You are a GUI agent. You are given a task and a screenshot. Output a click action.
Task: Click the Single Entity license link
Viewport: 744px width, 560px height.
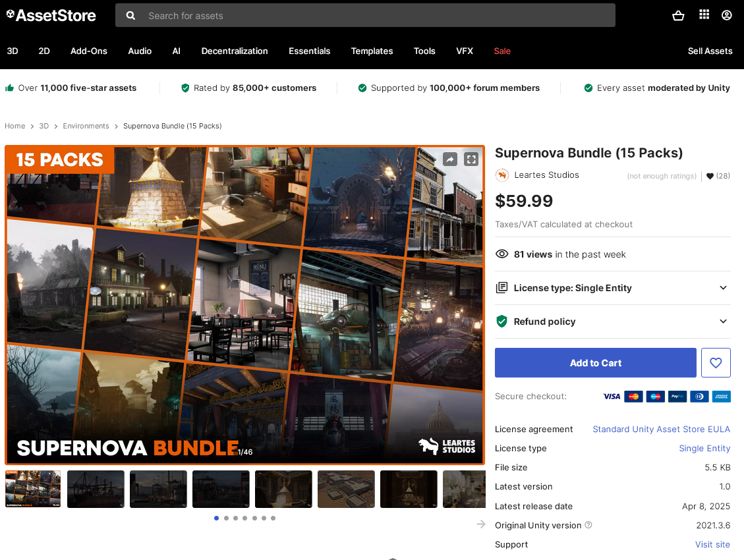[x=704, y=448]
